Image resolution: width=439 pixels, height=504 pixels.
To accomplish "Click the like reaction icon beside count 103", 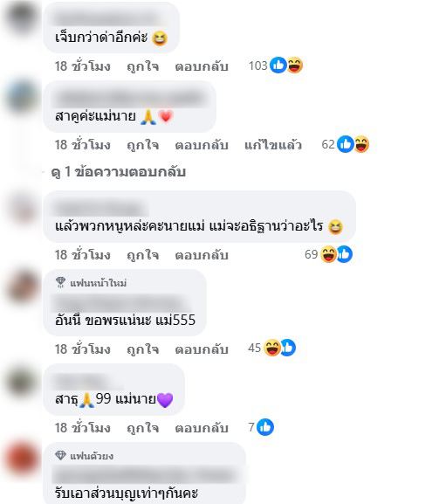I will [278, 66].
